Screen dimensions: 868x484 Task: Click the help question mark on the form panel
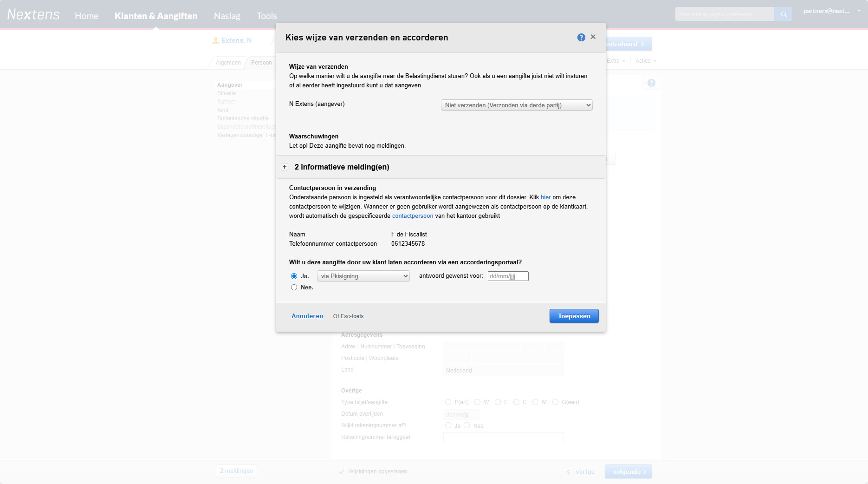pyautogui.click(x=651, y=83)
